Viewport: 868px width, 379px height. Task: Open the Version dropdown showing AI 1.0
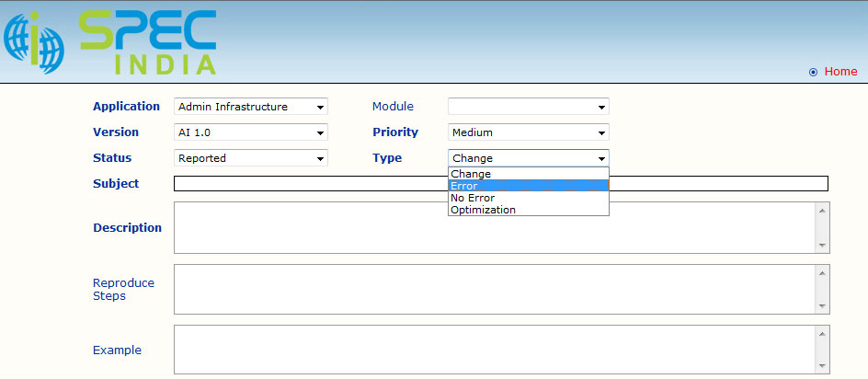[x=250, y=132]
